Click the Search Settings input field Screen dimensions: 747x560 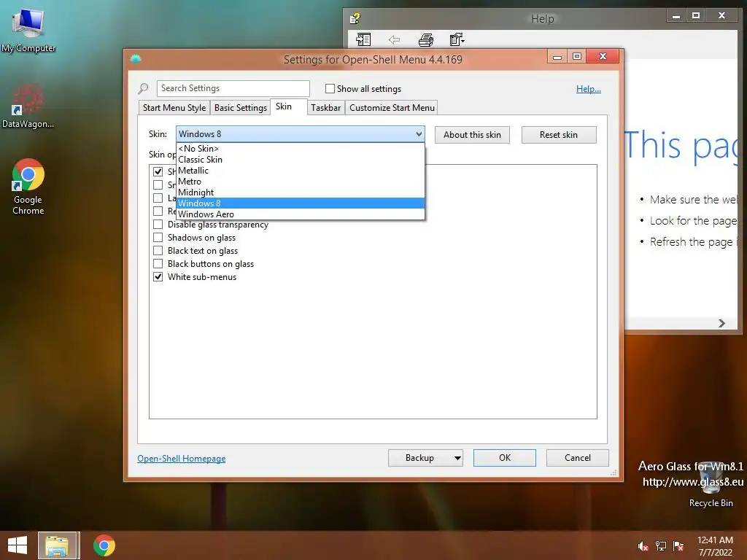pyautogui.click(x=233, y=88)
